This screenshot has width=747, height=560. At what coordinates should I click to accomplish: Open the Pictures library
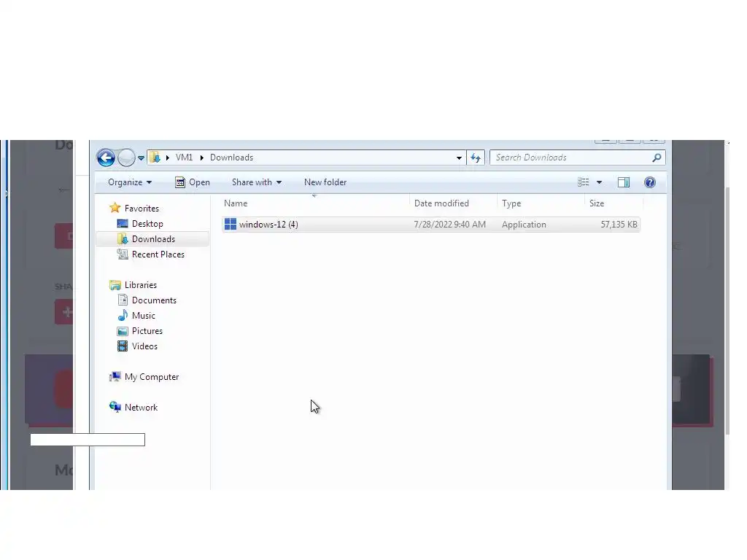tap(147, 331)
